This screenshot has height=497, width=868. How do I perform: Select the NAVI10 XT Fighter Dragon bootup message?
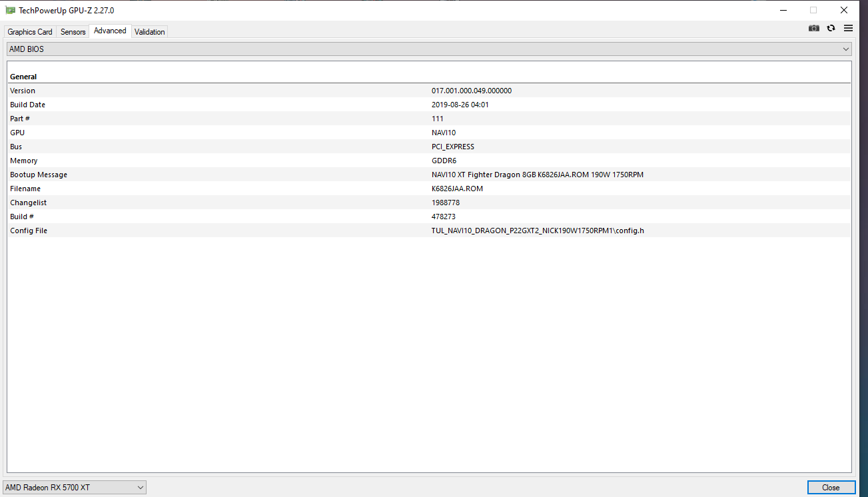click(538, 175)
